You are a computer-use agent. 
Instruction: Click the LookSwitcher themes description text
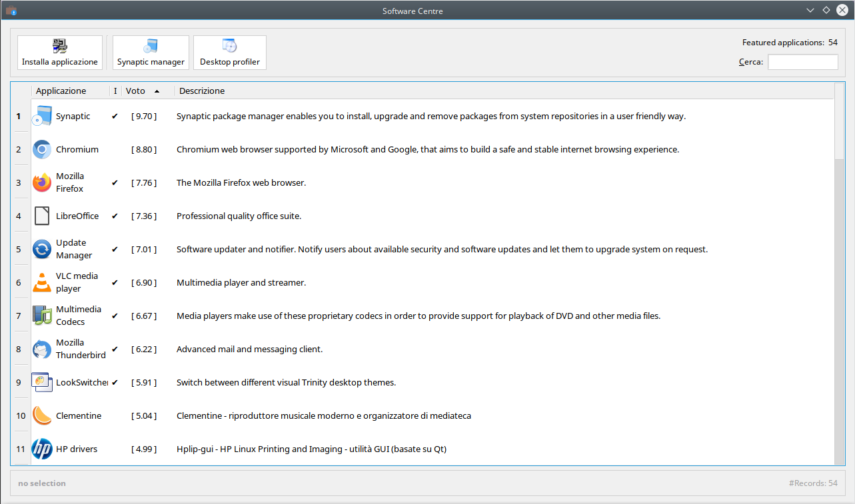(x=286, y=382)
